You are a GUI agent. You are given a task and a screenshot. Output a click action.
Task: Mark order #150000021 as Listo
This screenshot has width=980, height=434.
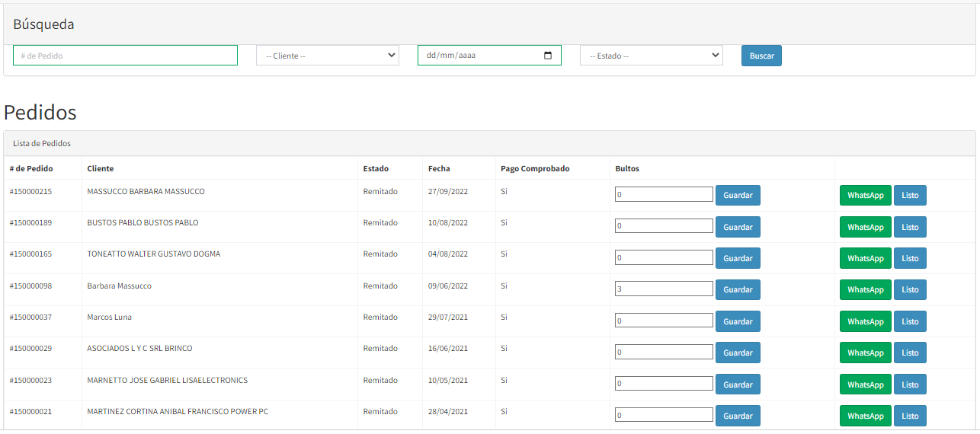(x=910, y=416)
